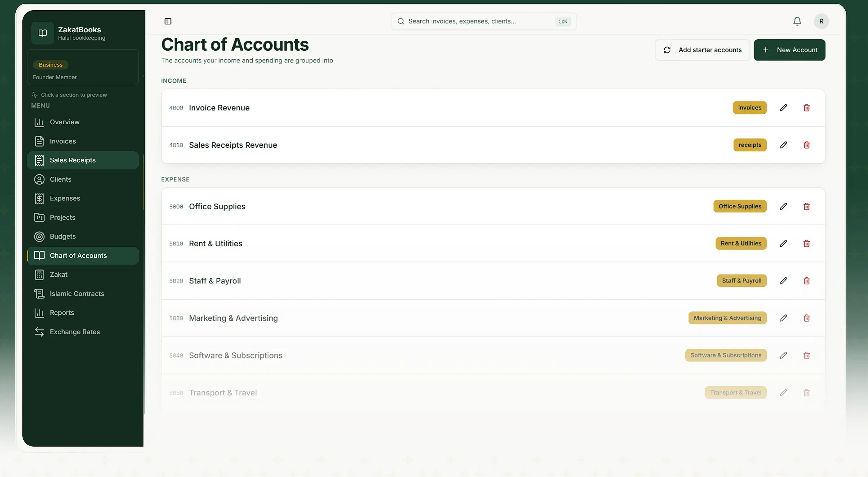Click Add starter accounts button
The image size is (868, 477).
pyautogui.click(x=702, y=50)
